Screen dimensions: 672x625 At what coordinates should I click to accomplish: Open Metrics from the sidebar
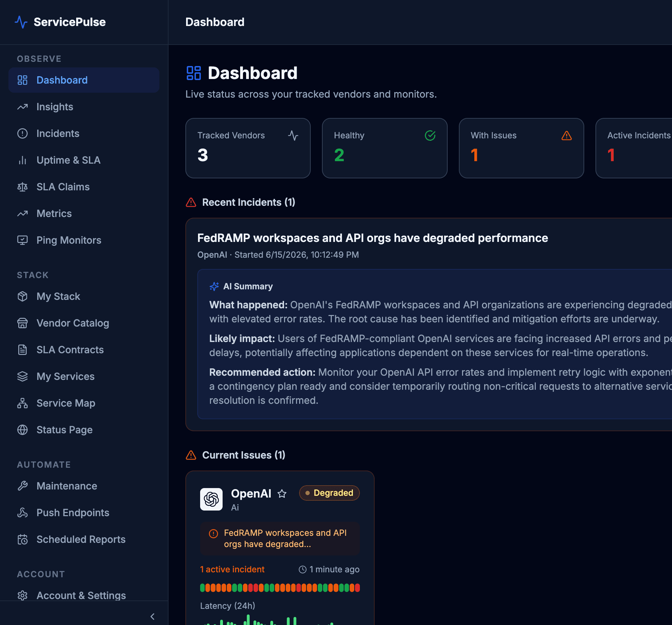tap(84, 213)
